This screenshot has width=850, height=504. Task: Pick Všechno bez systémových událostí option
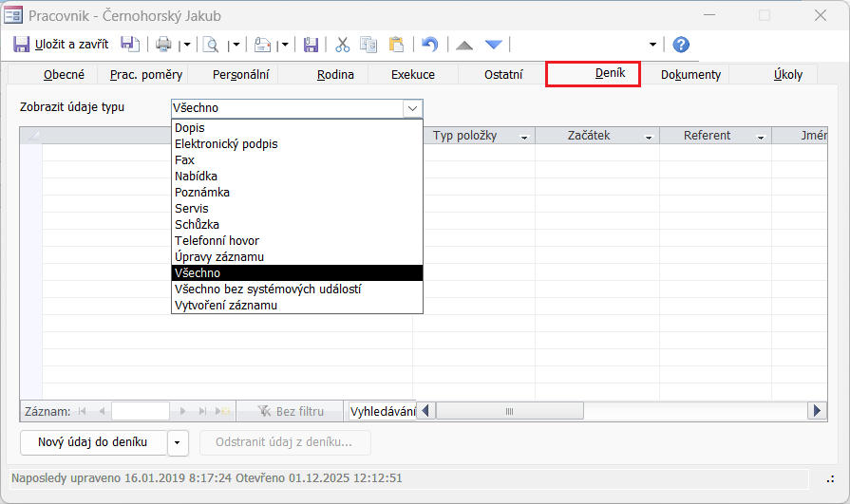(267, 289)
